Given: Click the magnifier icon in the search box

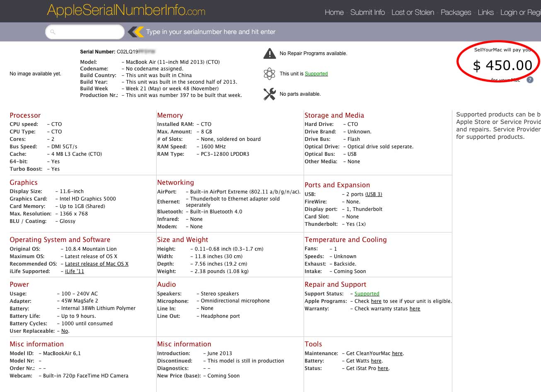Looking at the screenshot, I should click(x=53, y=32).
